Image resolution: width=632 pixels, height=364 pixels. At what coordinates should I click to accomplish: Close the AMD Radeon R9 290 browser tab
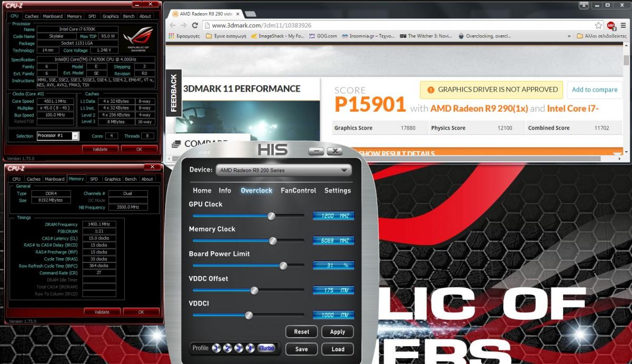(238, 13)
